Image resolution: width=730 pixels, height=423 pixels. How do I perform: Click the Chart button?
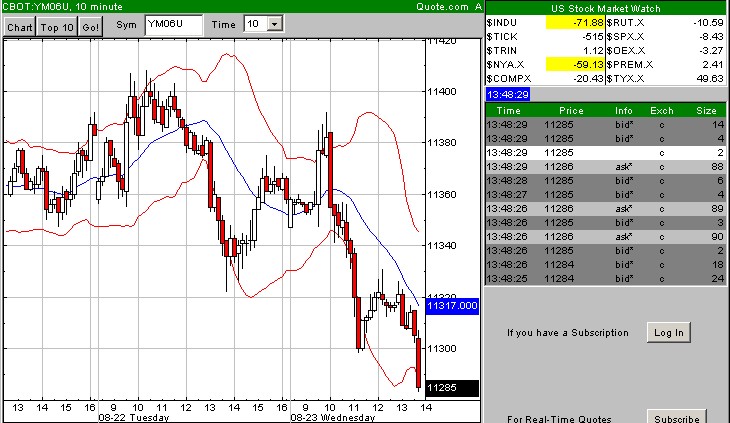point(20,25)
